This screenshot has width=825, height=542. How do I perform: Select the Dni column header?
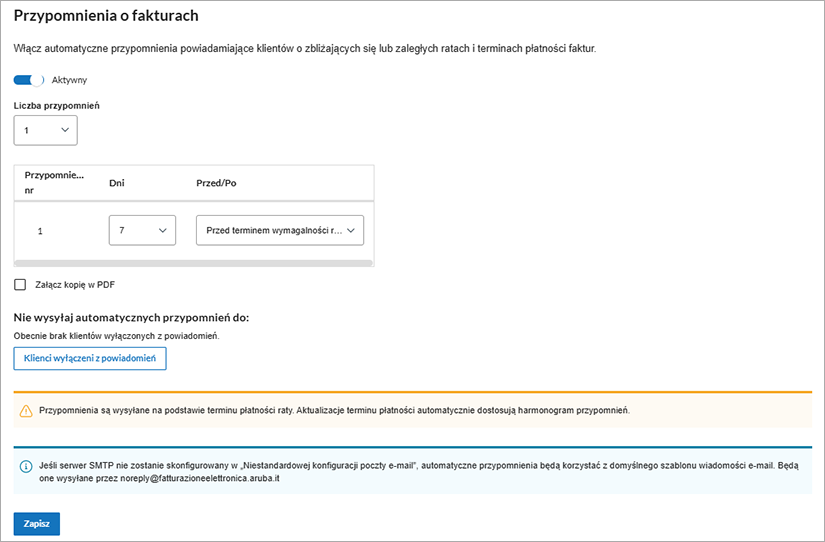pyautogui.click(x=116, y=183)
